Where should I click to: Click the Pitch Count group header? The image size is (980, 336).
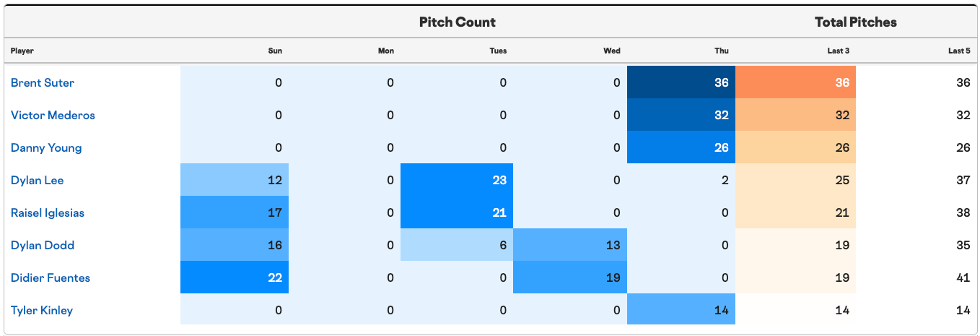click(458, 22)
